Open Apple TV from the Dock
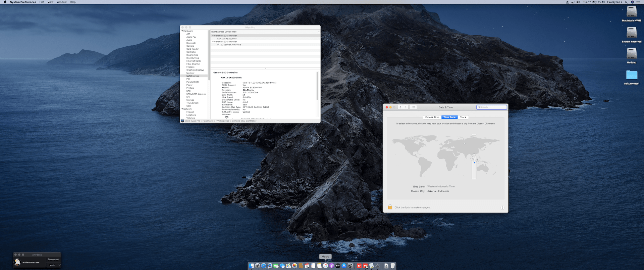Screen dimensions: 644x270 (338, 266)
